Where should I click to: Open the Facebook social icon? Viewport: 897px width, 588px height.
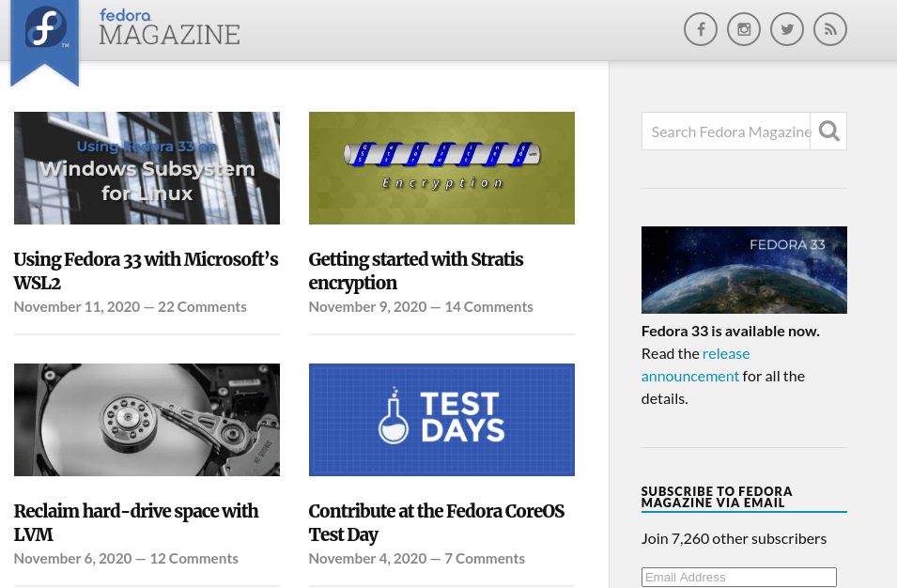(701, 29)
